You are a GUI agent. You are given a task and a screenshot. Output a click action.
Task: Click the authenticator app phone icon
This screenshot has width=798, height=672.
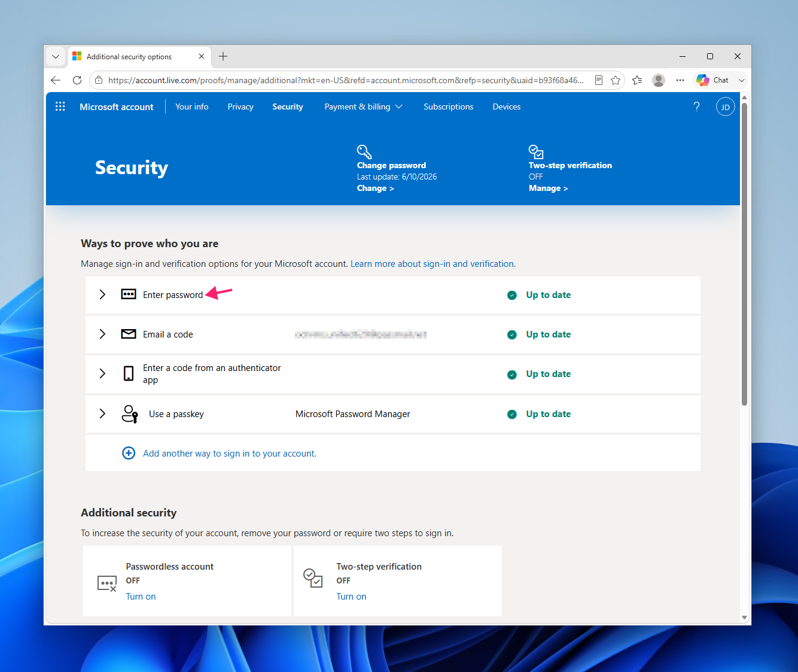click(x=129, y=373)
